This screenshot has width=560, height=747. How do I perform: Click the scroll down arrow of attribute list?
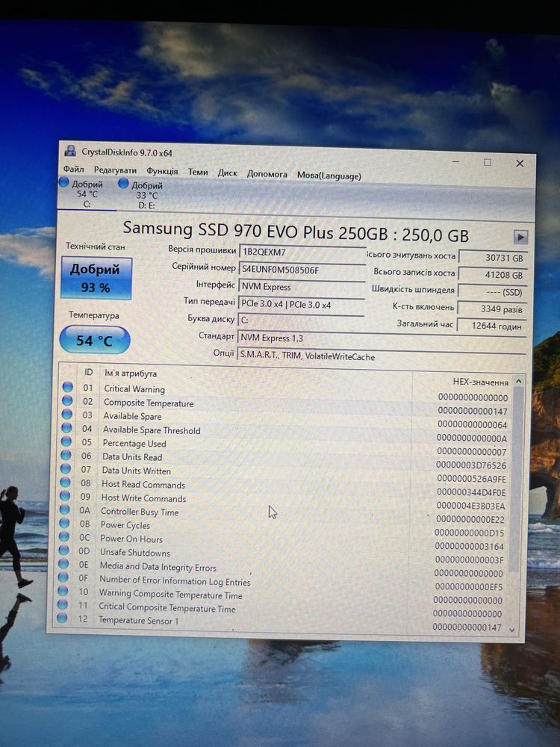point(512,630)
